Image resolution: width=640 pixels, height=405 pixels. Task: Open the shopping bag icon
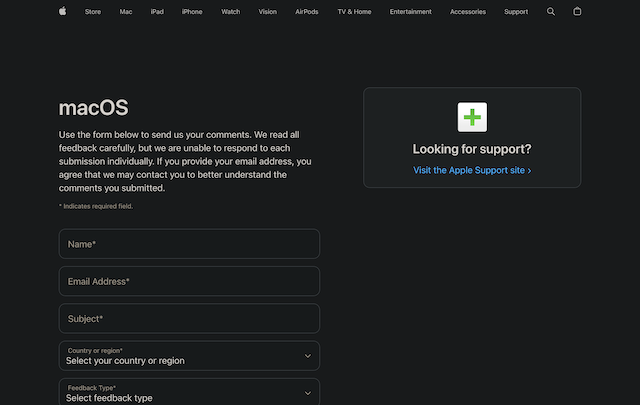click(x=577, y=11)
